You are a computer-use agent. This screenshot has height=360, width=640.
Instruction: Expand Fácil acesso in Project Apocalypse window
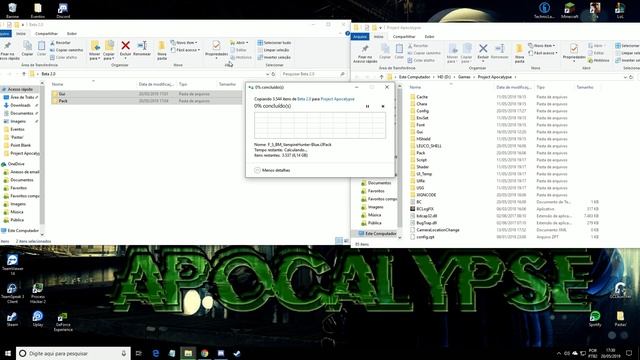tap(543, 53)
